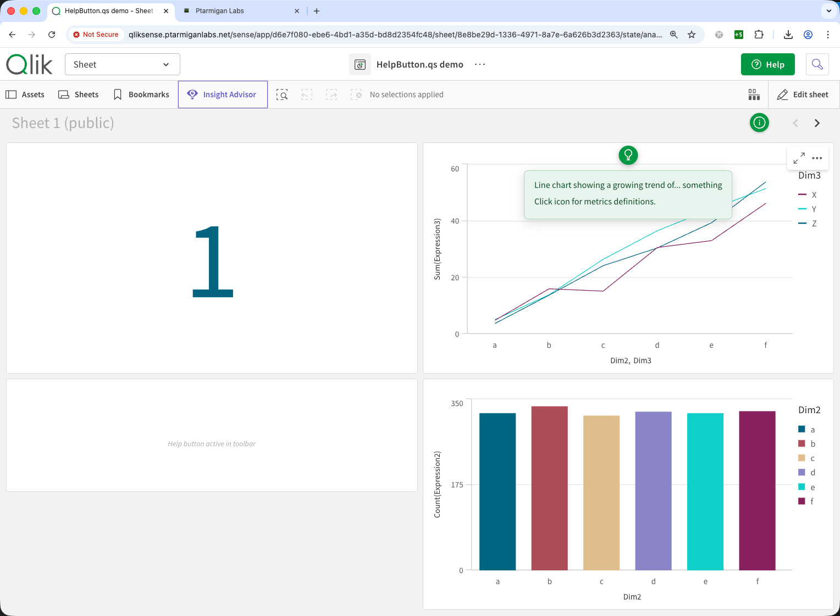840x616 pixels.
Task: Open the Bookmarks menu
Action: [141, 95]
